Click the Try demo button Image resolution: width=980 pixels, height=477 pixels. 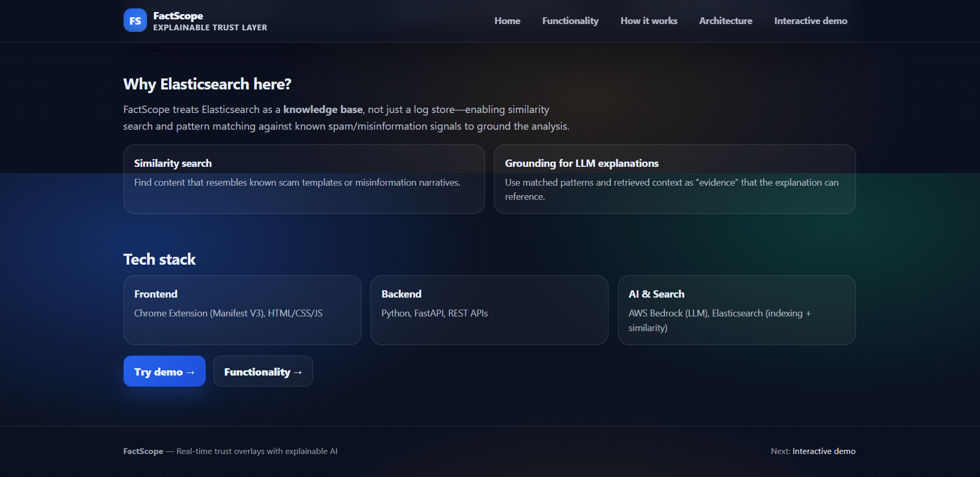point(164,371)
